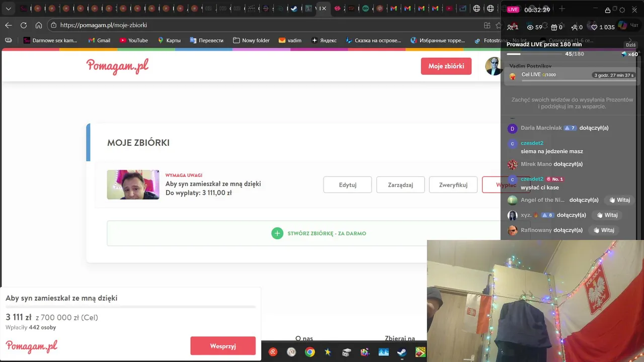The width and height of the screenshot is (644, 362).
Task: Open the user profile avatar menu
Action: click(493, 66)
